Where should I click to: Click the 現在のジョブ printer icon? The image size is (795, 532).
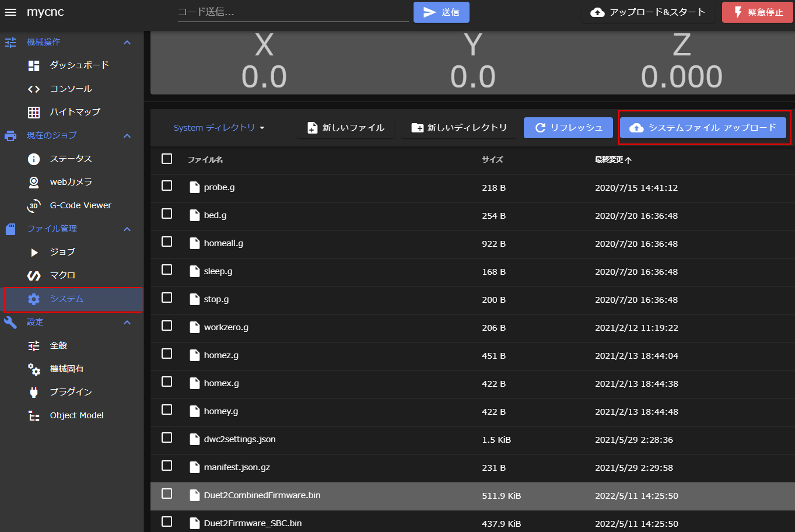[10, 135]
